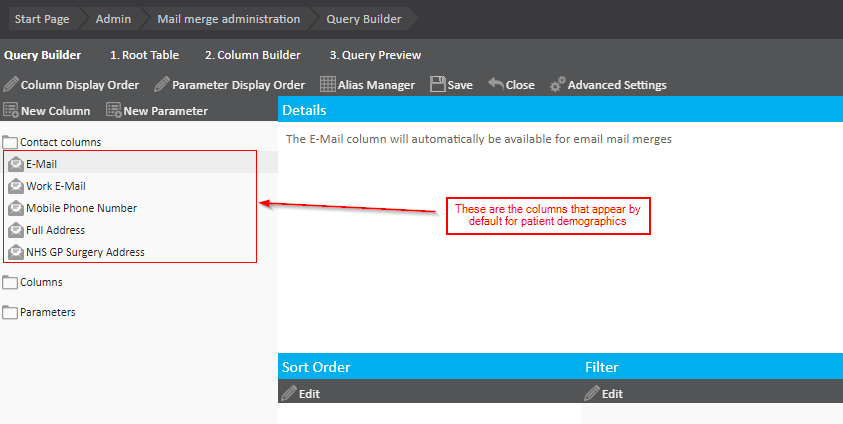The width and height of the screenshot is (843, 424).
Task: Click the New Column icon
Action: tap(11, 110)
